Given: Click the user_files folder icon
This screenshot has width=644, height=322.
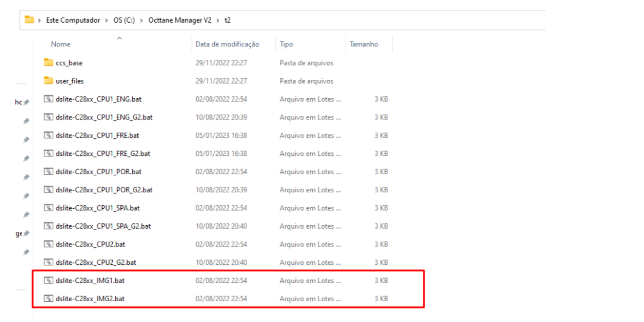Looking at the screenshot, I should [x=49, y=81].
